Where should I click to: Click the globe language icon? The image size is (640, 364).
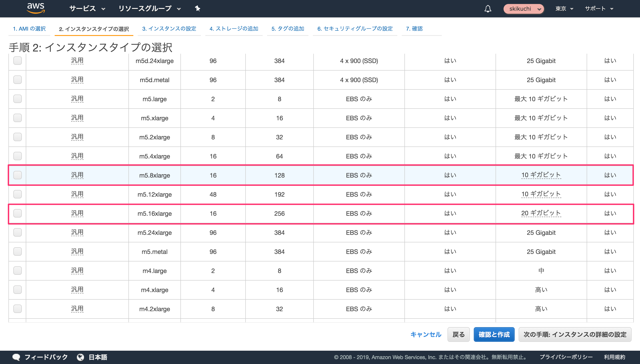tap(80, 357)
